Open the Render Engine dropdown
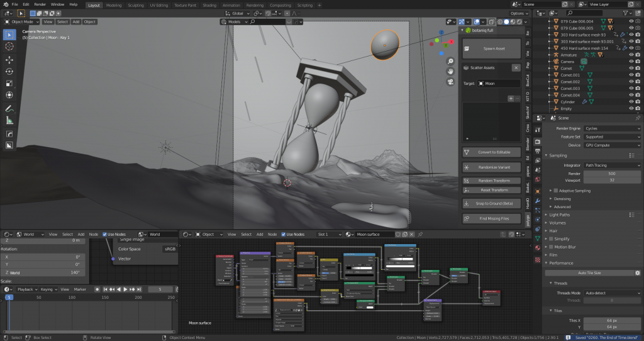Viewport: 644px width, 341px height. coord(612,128)
